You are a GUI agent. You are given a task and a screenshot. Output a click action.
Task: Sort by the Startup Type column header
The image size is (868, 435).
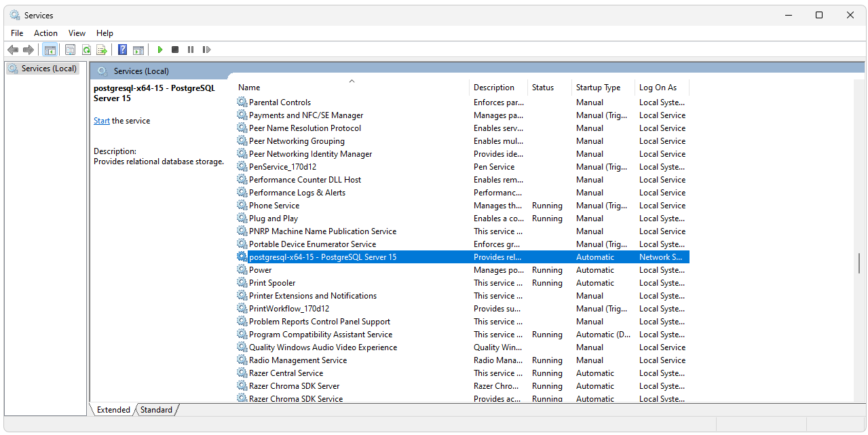(x=603, y=88)
